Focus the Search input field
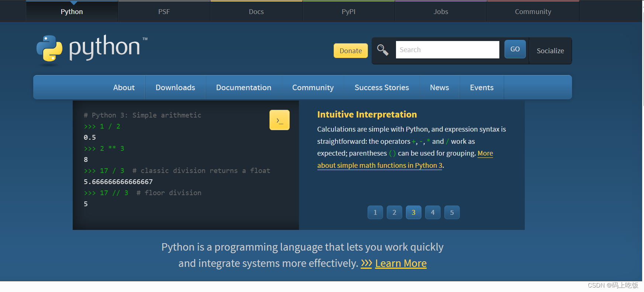Viewport: 644px width, 292px height. pos(447,50)
